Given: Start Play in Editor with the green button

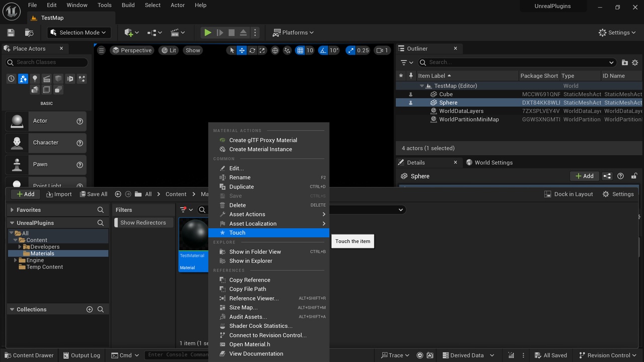Looking at the screenshot, I should 207,33.
